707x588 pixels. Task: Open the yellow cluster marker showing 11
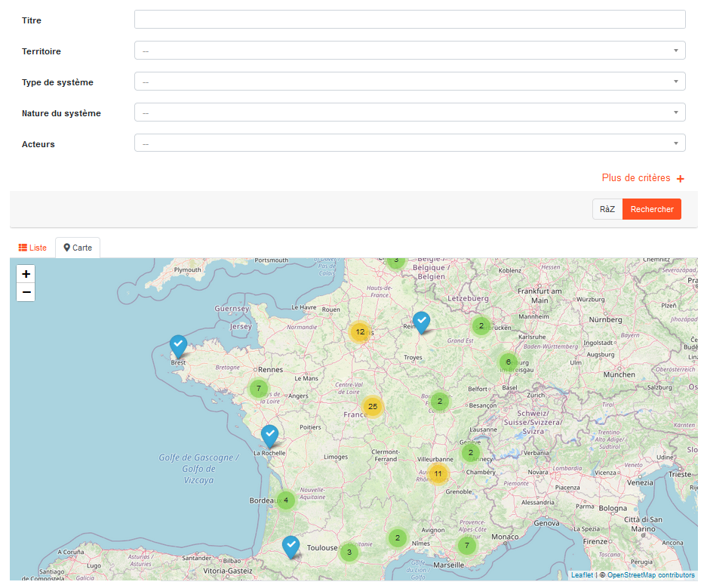pyautogui.click(x=438, y=474)
